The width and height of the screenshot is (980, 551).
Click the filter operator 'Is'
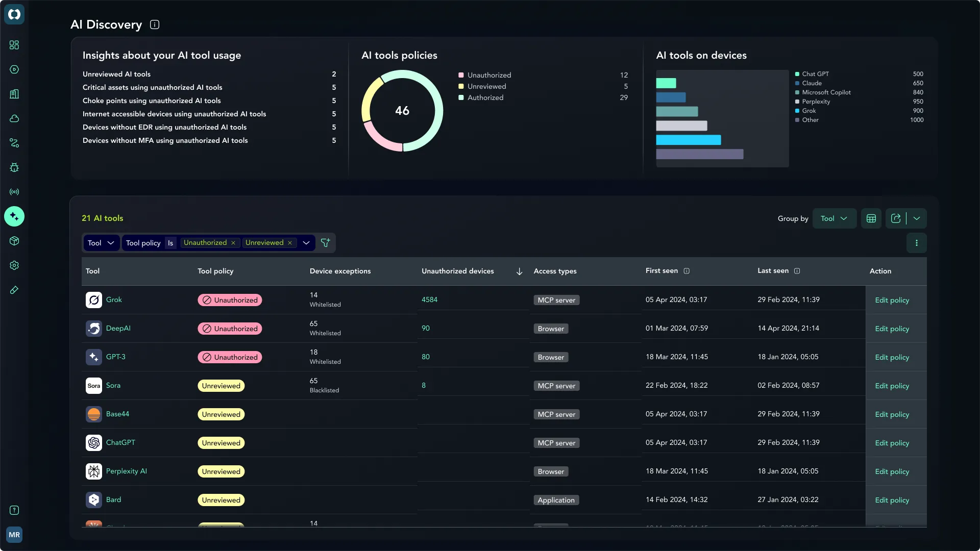[x=170, y=243]
